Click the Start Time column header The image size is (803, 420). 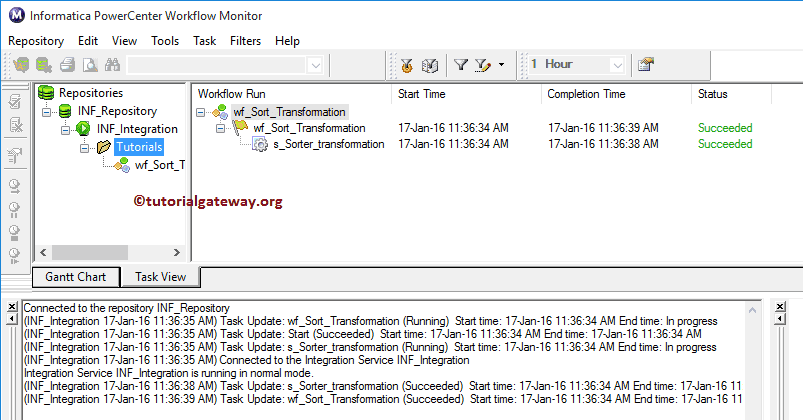pos(466,94)
